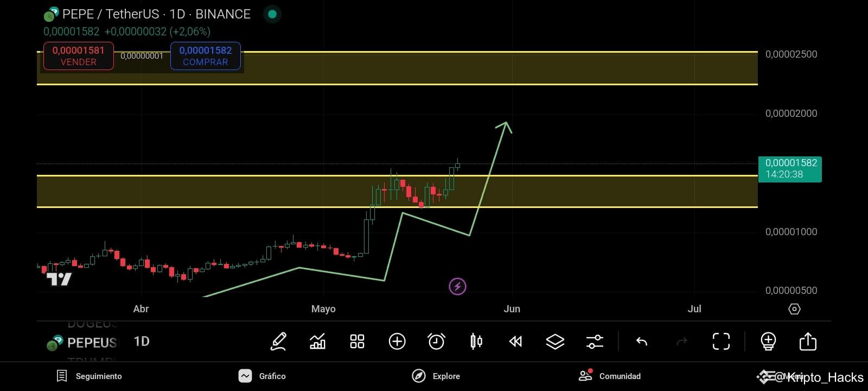Open price scale settings hexagon icon
This screenshot has height=391, width=868.
tap(794, 309)
